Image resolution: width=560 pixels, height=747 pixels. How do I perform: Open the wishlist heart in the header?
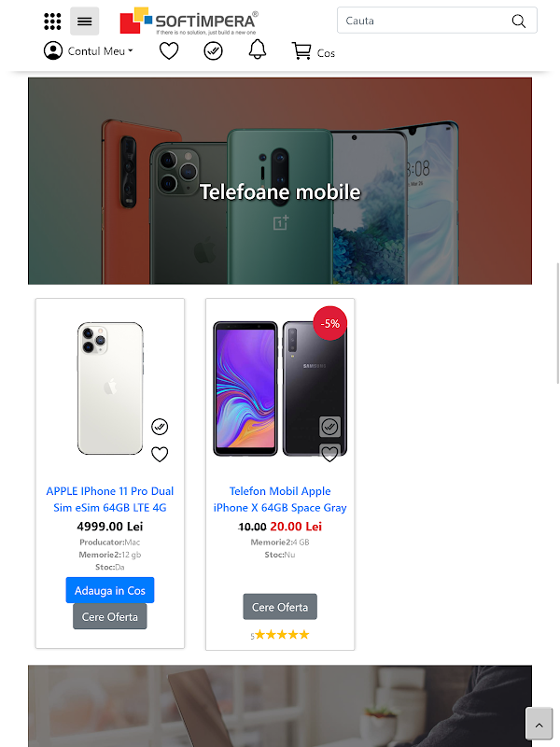coord(169,51)
